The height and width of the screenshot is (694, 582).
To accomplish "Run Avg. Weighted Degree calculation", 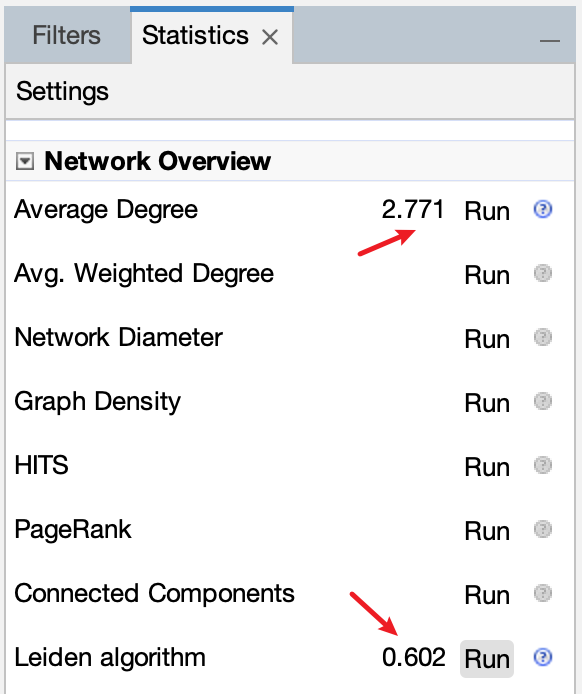I will [x=487, y=275].
